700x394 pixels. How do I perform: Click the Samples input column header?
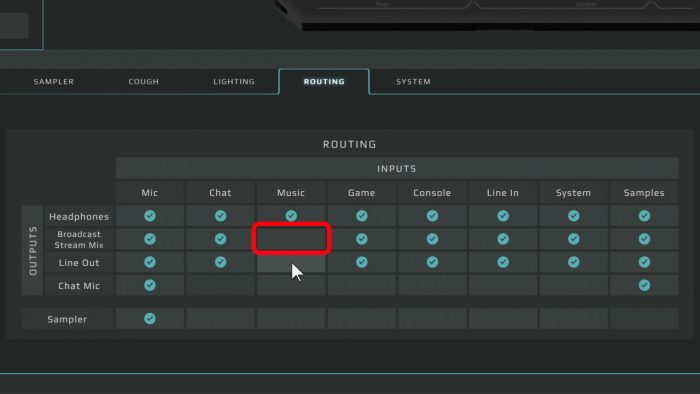click(x=644, y=193)
